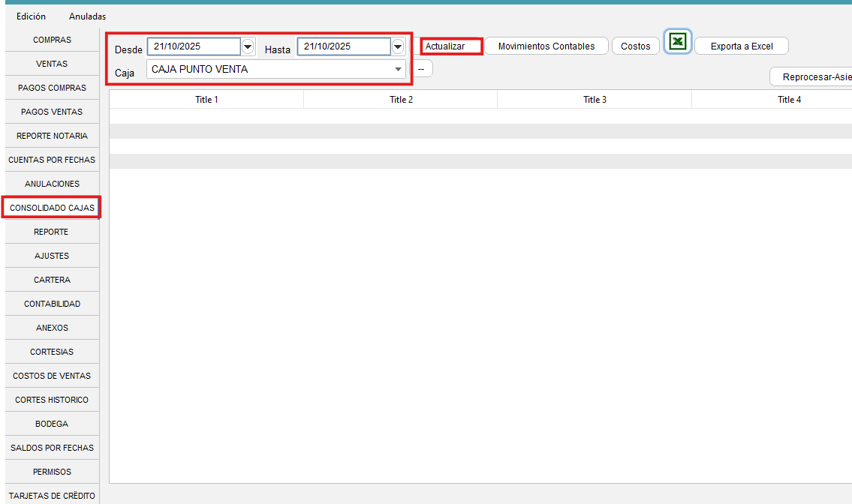
Task: Click the Desde date input field
Action: tap(194, 46)
